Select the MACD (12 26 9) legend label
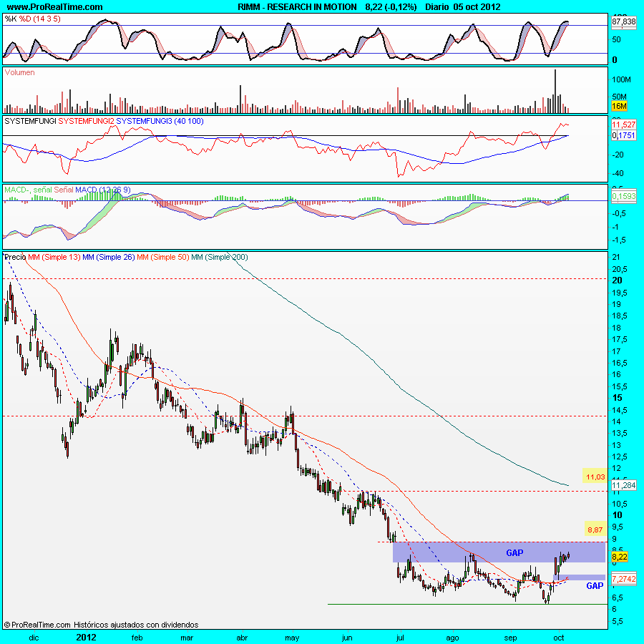 tap(102, 190)
